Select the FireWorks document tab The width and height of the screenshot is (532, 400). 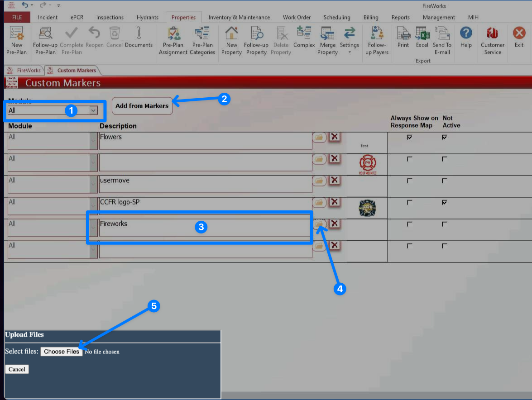point(24,70)
